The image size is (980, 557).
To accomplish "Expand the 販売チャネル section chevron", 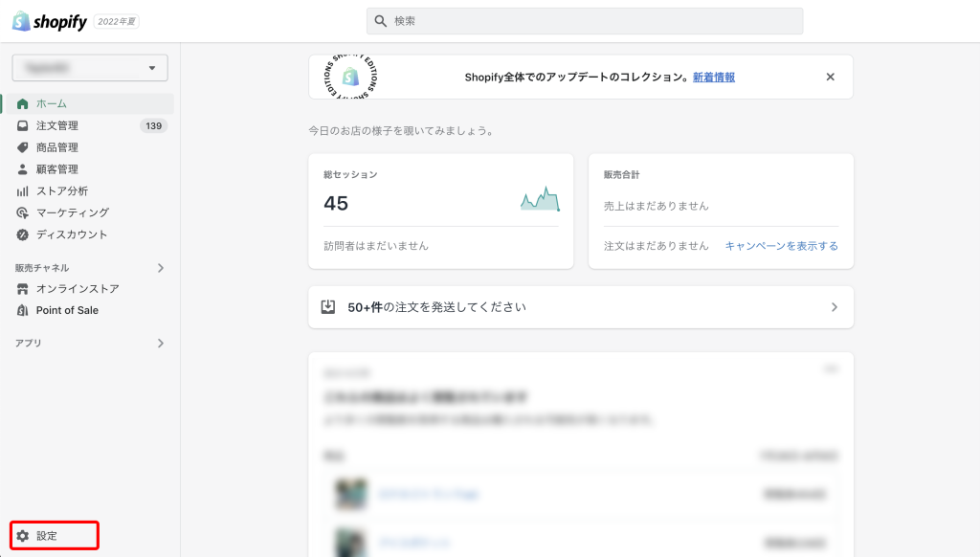I will tap(160, 268).
